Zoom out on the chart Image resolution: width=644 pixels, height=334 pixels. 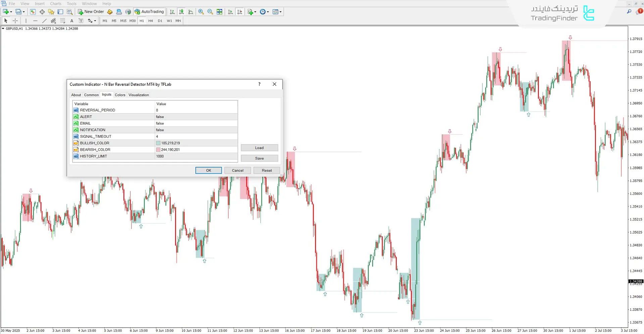tap(210, 11)
